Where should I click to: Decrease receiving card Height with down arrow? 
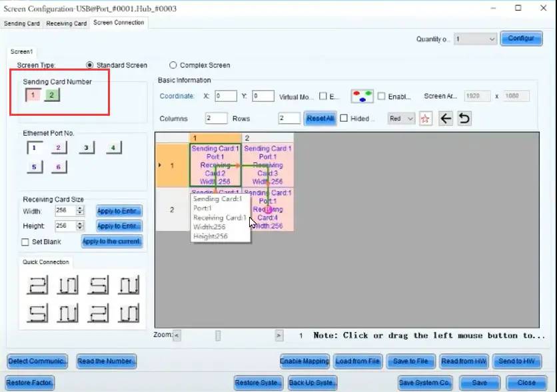[80, 228]
